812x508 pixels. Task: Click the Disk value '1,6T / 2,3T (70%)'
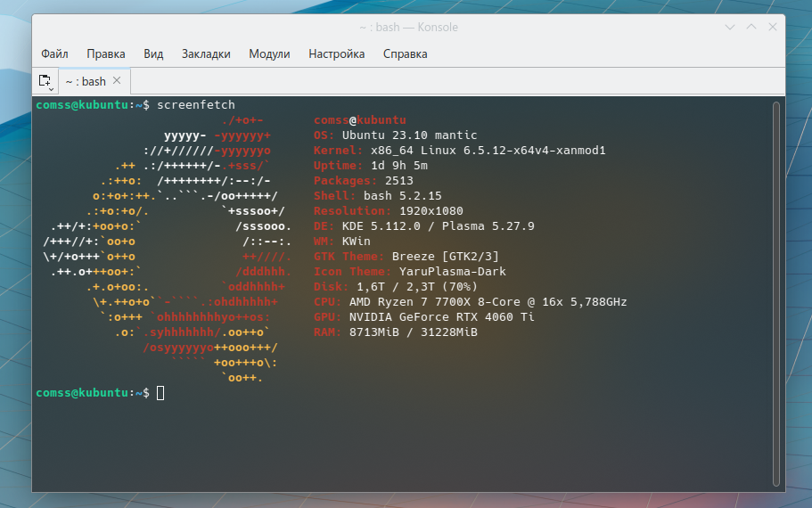pyautogui.click(x=417, y=286)
